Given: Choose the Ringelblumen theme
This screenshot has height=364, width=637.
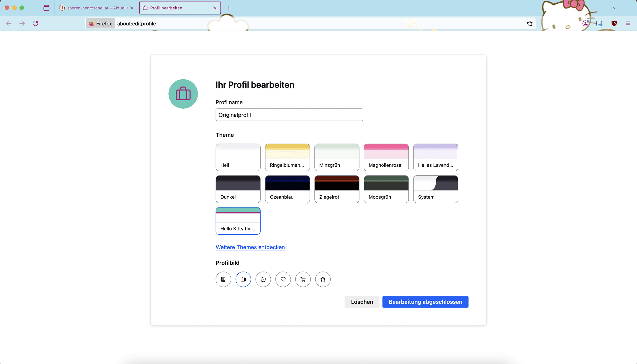Looking at the screenshot, I should (287, 157).
